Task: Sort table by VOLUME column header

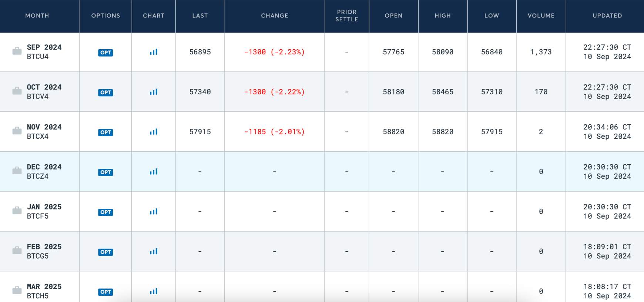Action: (541, 16)
